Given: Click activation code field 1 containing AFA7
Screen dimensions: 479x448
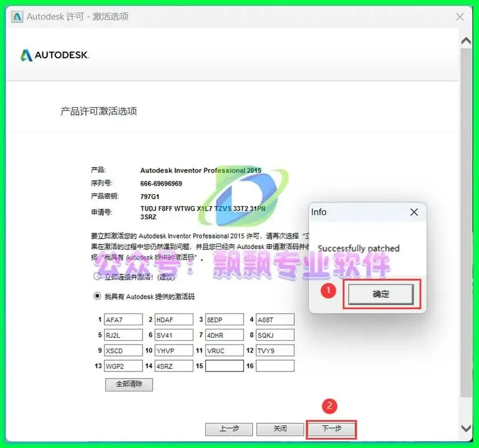Looking at the screenshot, I should pyautogui.click(x=123, y=319).
